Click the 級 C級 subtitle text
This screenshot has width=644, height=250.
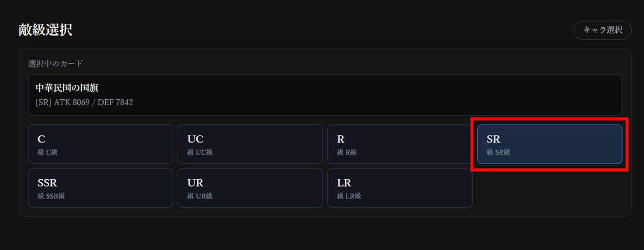click(48, 152)
